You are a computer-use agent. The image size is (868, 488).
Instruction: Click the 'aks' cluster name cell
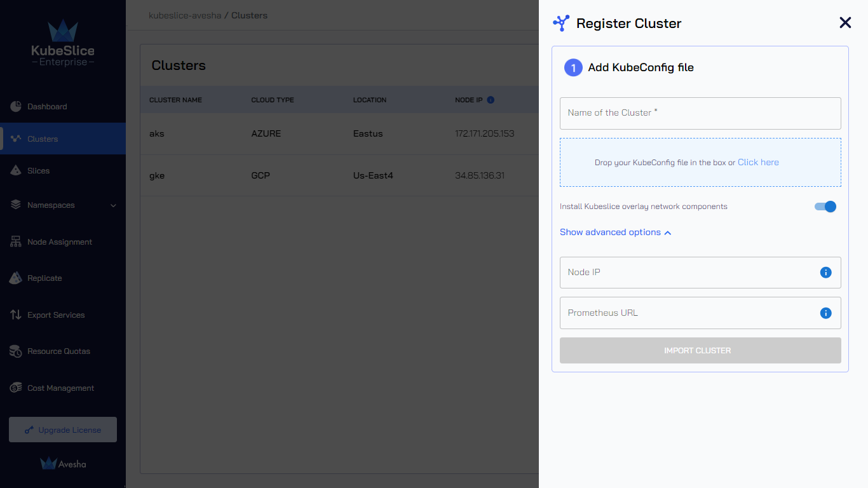pos(157,134)
